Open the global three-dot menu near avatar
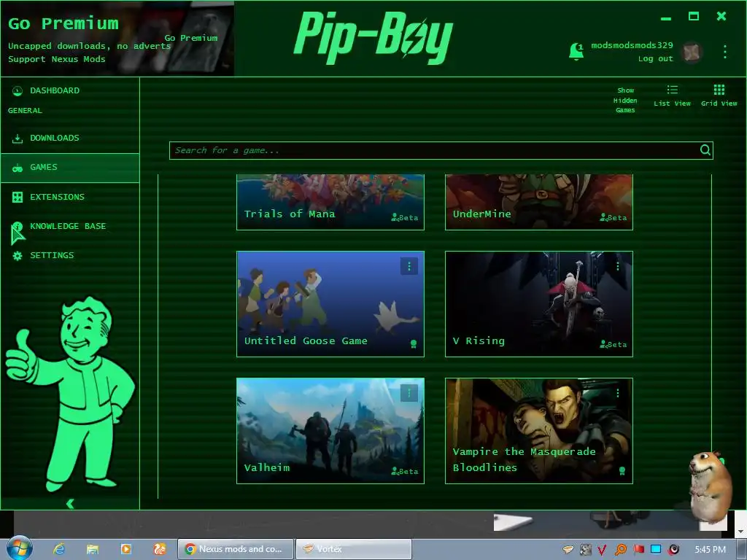Screen dimensions: 747x560 [x=724, y=52]
